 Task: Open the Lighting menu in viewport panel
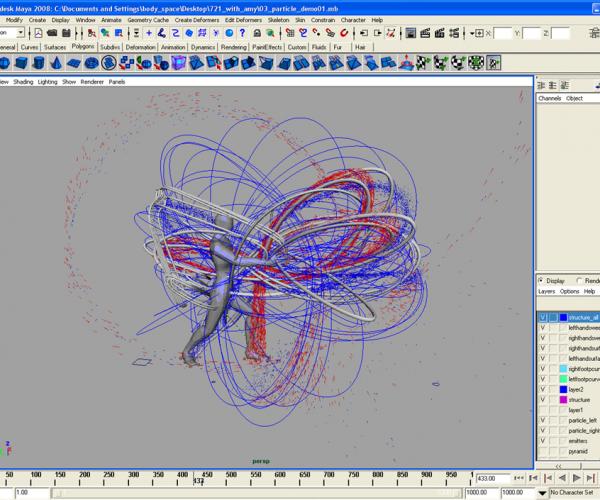coord(47,82)
